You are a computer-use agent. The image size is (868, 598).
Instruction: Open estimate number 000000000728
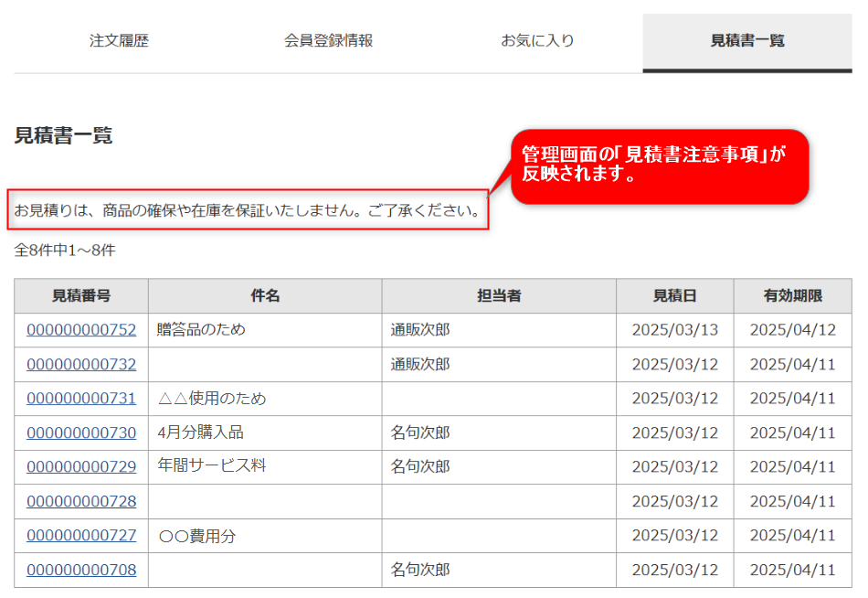(x=81, y=501)
